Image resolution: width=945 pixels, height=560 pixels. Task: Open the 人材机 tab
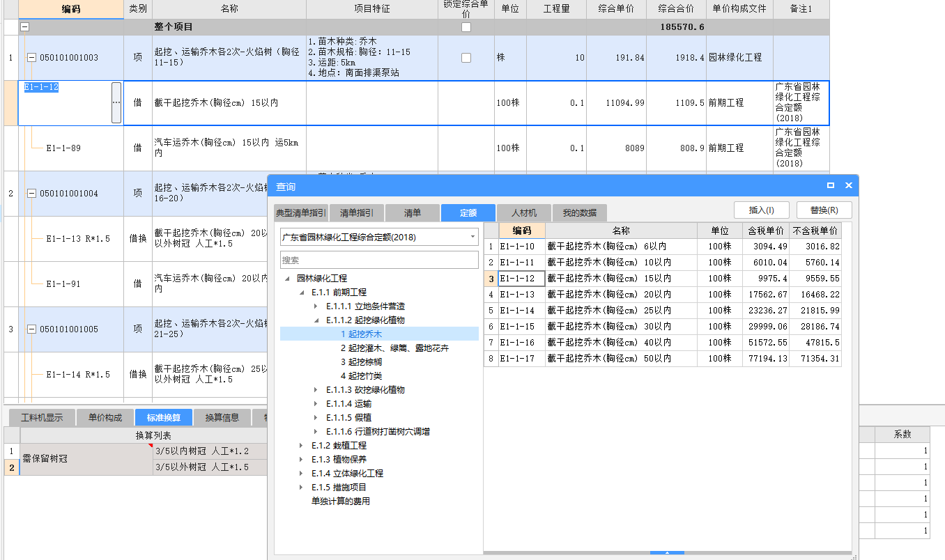coord(524,213)
